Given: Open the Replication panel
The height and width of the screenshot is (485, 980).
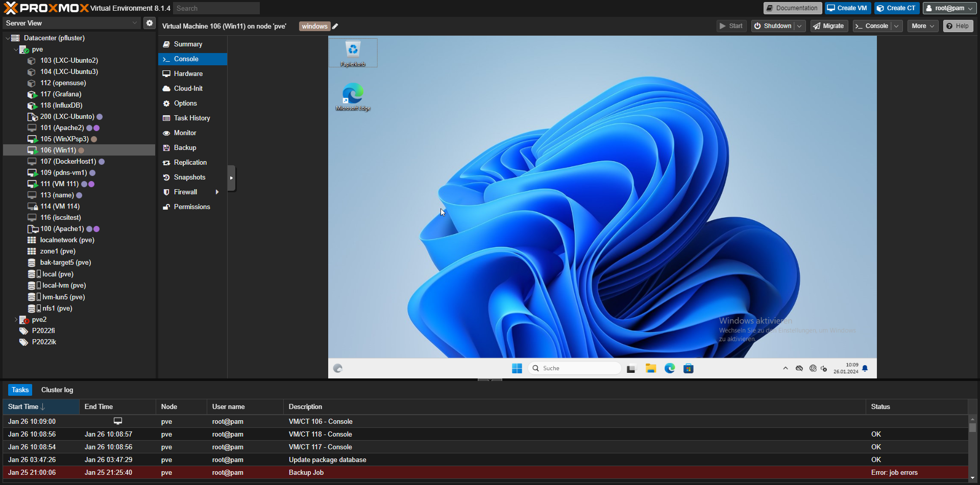Looking at the screenshot, I should [192, 163].
